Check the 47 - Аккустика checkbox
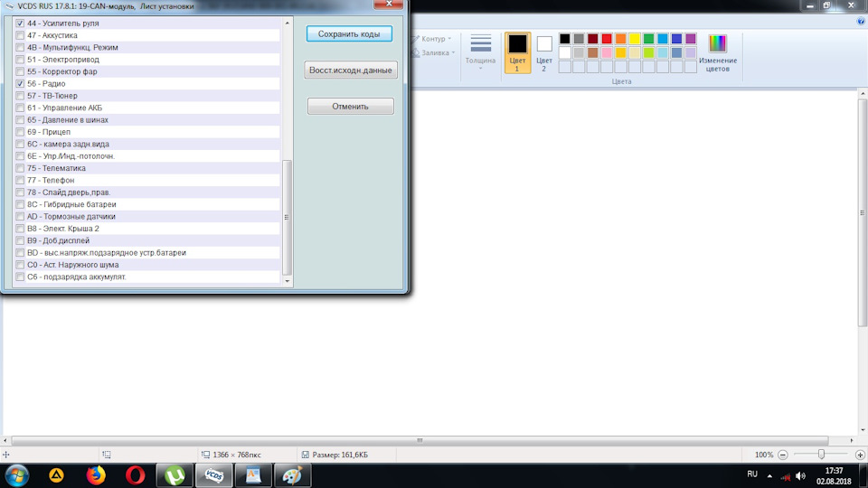This screenshot has width=868, height=488. (x=20, y=35)
